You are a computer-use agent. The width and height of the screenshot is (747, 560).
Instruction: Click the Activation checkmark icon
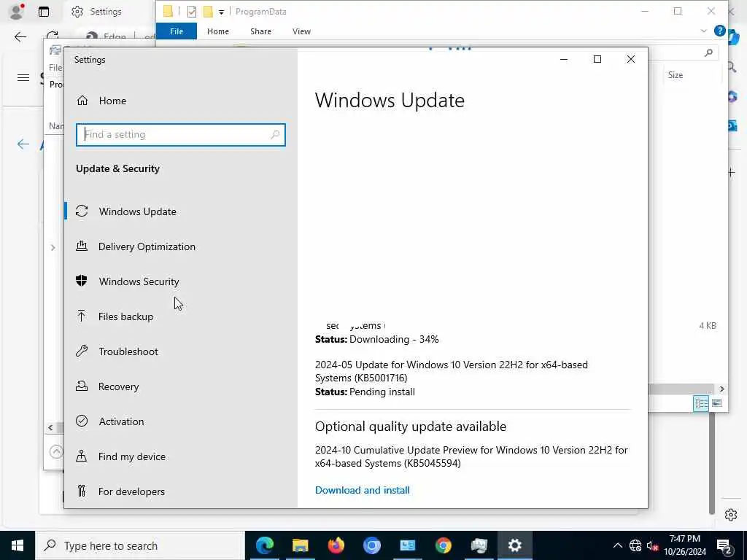tap(82, 421)
